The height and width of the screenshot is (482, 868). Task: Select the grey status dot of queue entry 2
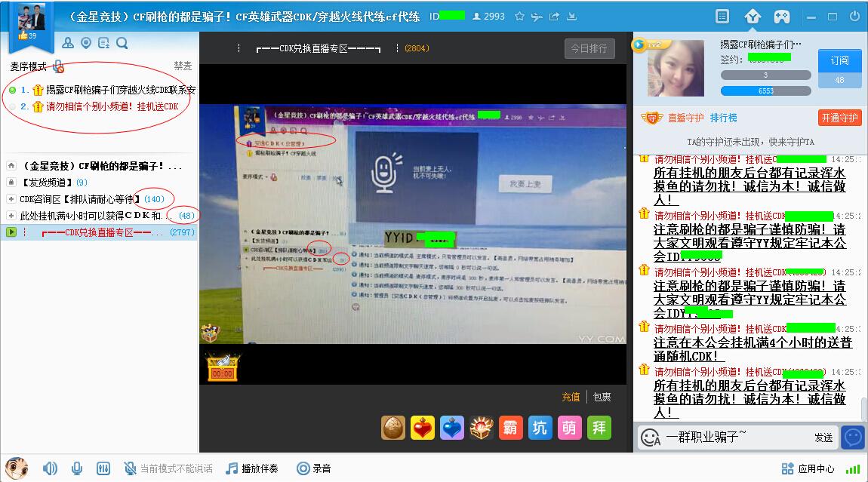[x=13, y=107]
